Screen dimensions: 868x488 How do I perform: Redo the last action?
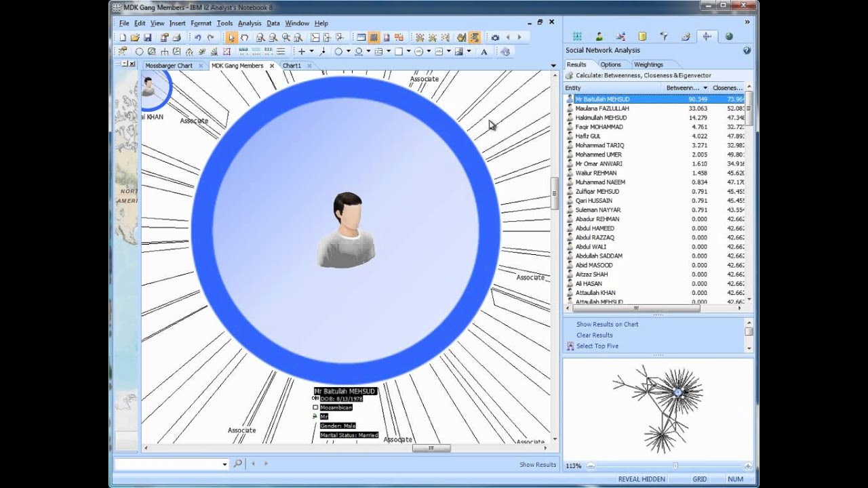pos(210,38)
